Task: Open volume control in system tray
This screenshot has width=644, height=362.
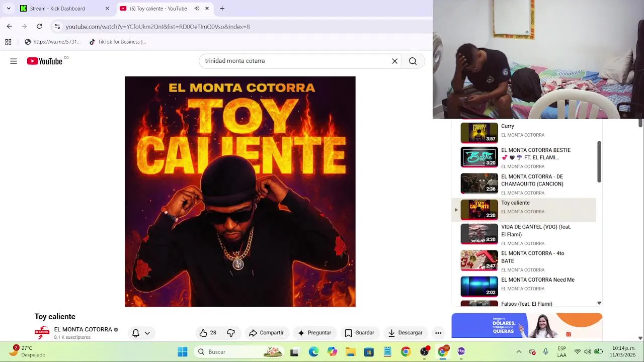Action: pyautogui.click(x=588, y=351)
